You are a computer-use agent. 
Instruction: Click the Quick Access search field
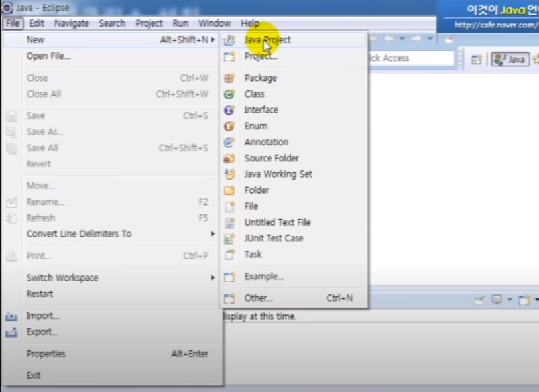click(411, 58)
